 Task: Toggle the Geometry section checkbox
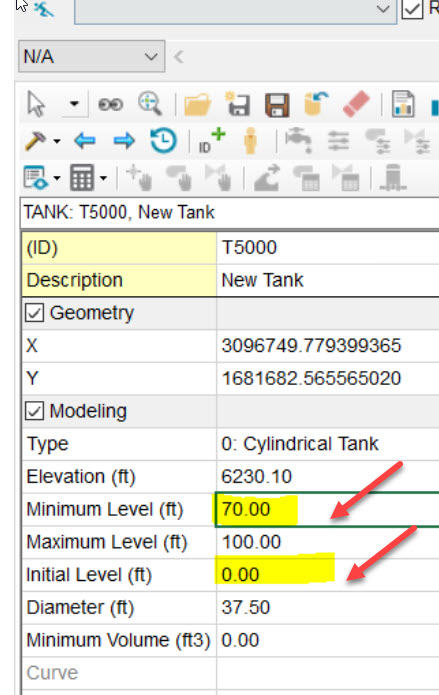pyautogui.click(x=35, y=313)
